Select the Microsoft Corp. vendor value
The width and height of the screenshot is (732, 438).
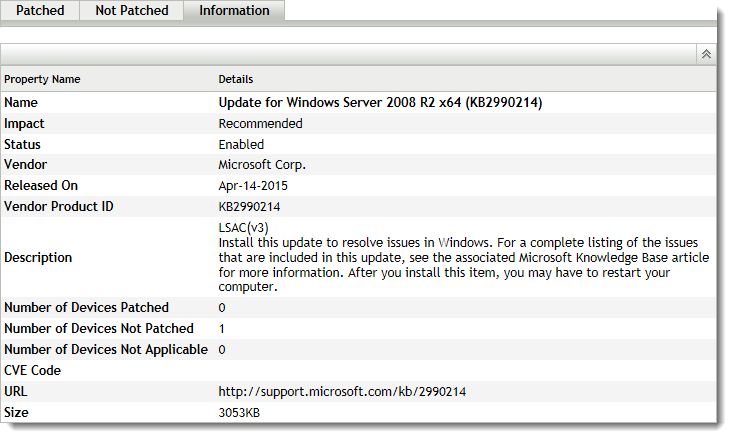coord(262,165)
